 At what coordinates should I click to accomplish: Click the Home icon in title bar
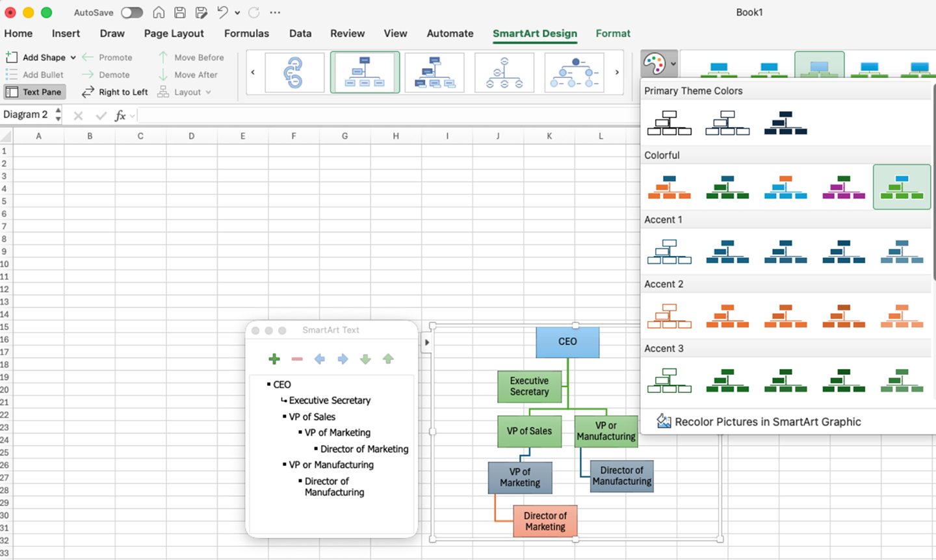coord(159,12)
